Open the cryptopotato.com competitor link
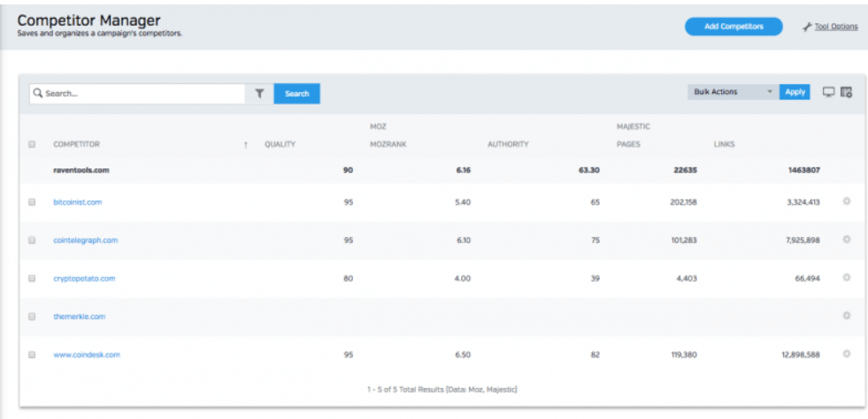The height and width of the screenshot is (419, 868). (84, 278)
